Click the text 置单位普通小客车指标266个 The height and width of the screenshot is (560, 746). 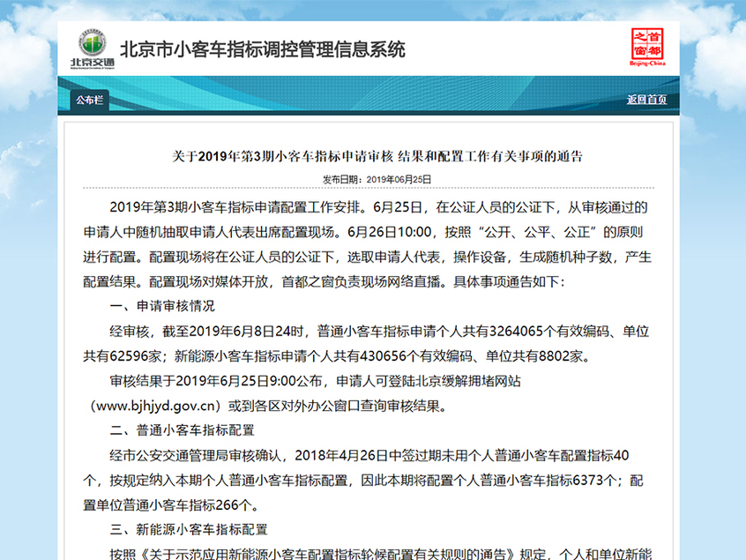tap(167, 504)
